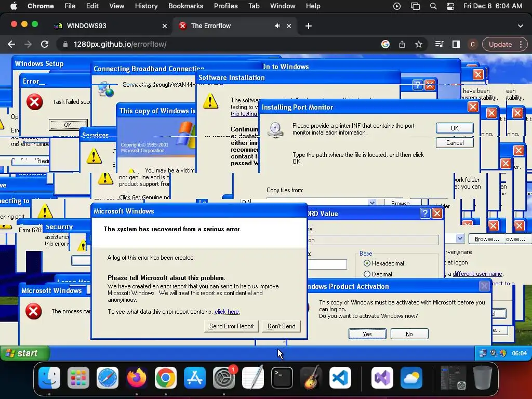532x399 pixels.
Task: Expand the Chrome tab search chevron
Action: coord(521,26)
